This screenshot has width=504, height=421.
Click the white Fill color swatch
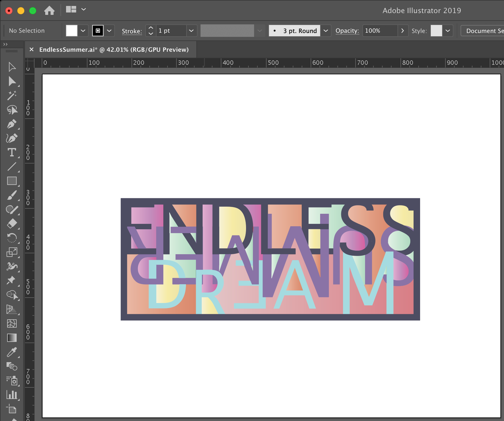(71, 31)
